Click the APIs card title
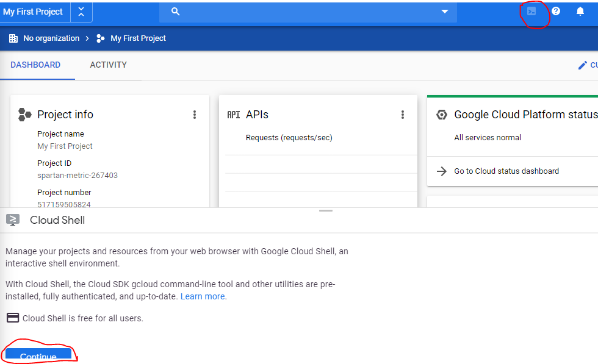The height and width of the screenshot is (364, 598). pos(257,115)
